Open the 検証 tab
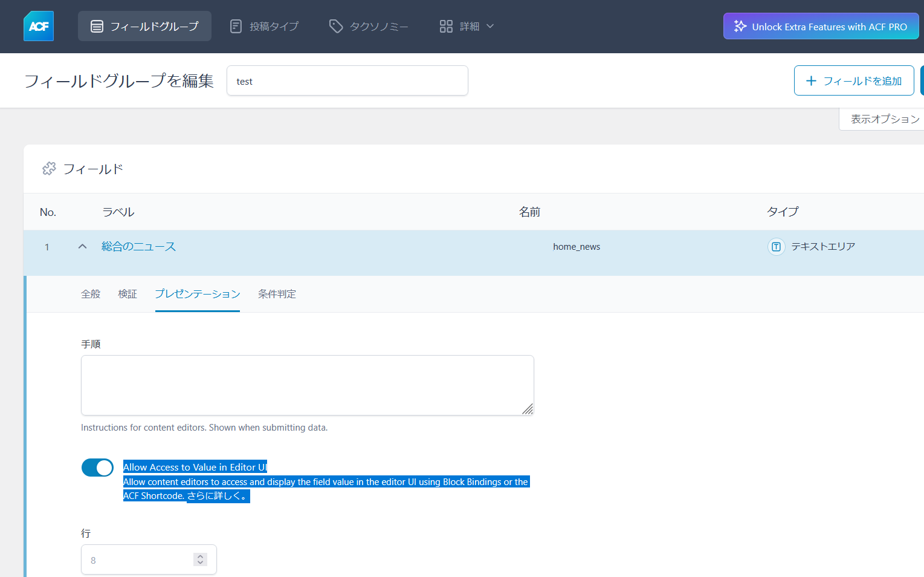Viewport: 924px width, 577px height. coord(128,294)
